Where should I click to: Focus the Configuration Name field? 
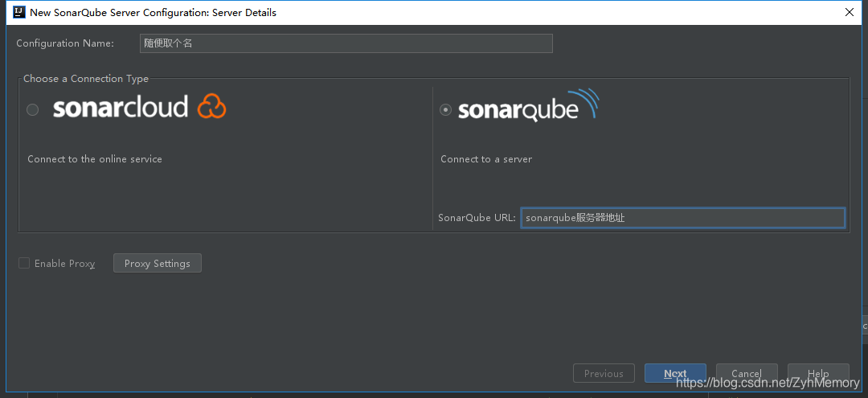click(346, 43)
